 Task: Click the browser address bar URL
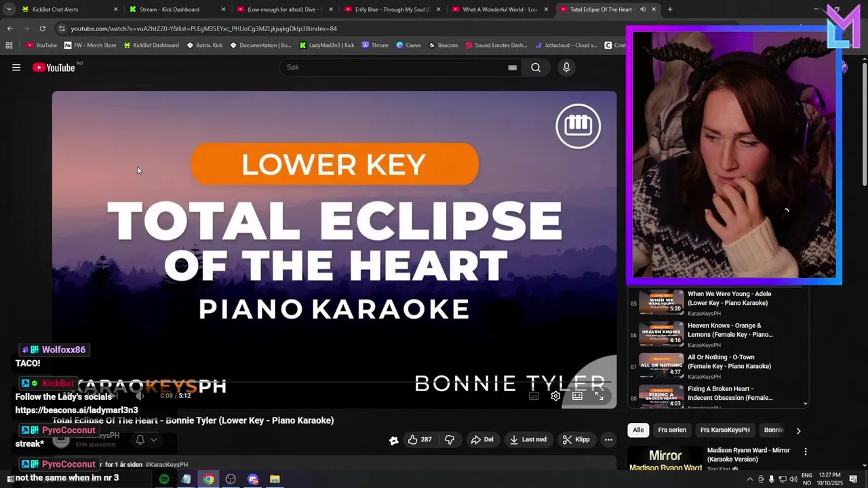[x=203, y=28]
